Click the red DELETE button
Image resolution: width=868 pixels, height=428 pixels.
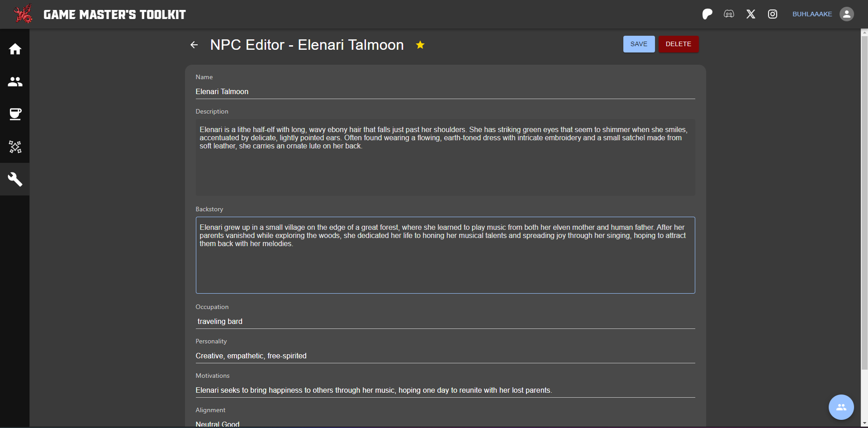pos(678,44)
